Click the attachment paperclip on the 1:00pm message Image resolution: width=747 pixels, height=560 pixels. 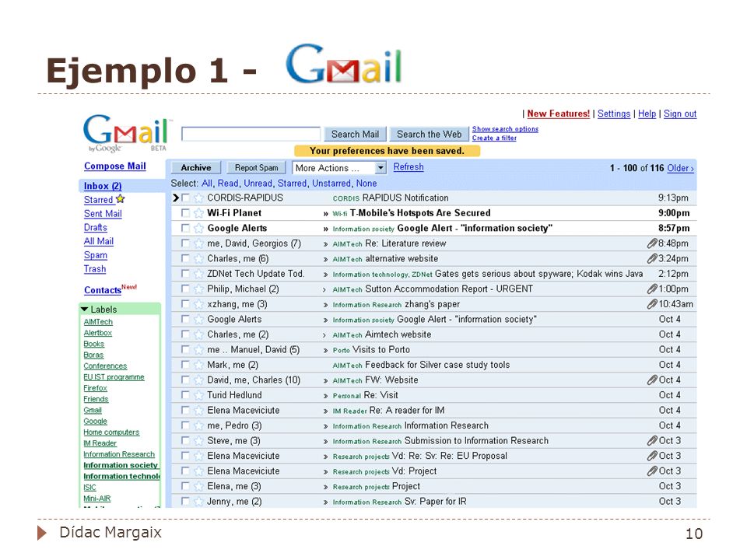tap(652, 289)
